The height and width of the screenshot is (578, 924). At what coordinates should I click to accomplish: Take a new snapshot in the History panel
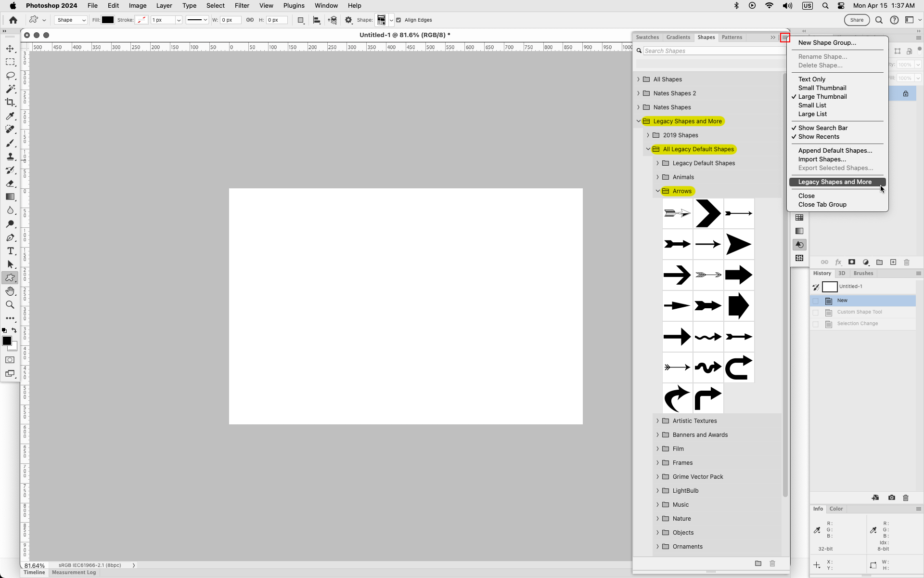click(891, 498)
